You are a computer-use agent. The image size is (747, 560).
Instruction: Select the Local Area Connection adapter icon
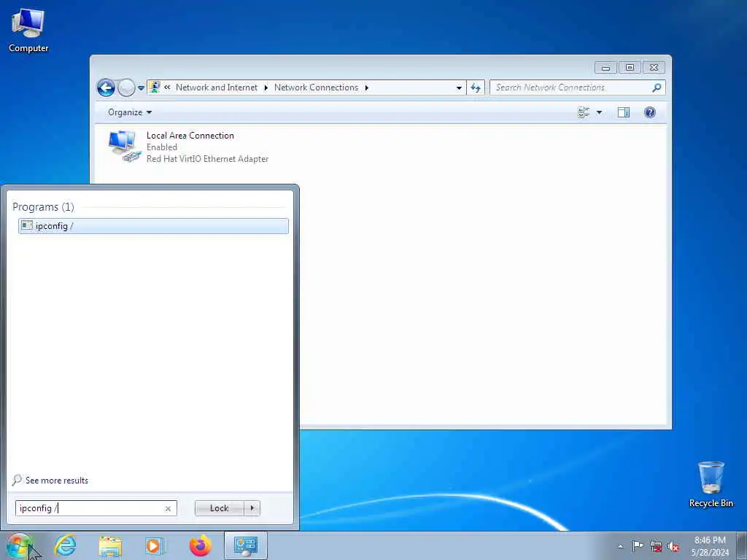pyautogui.click(x=125, y=146)
